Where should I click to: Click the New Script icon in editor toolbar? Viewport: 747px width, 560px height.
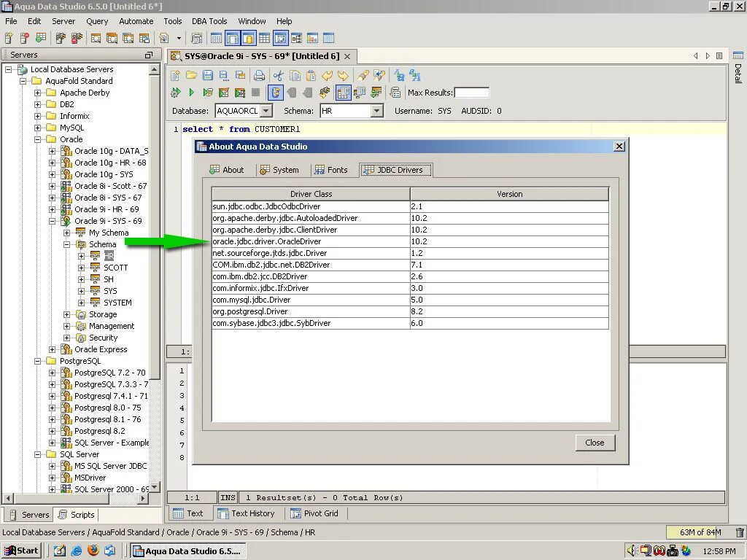pos(175,75)
